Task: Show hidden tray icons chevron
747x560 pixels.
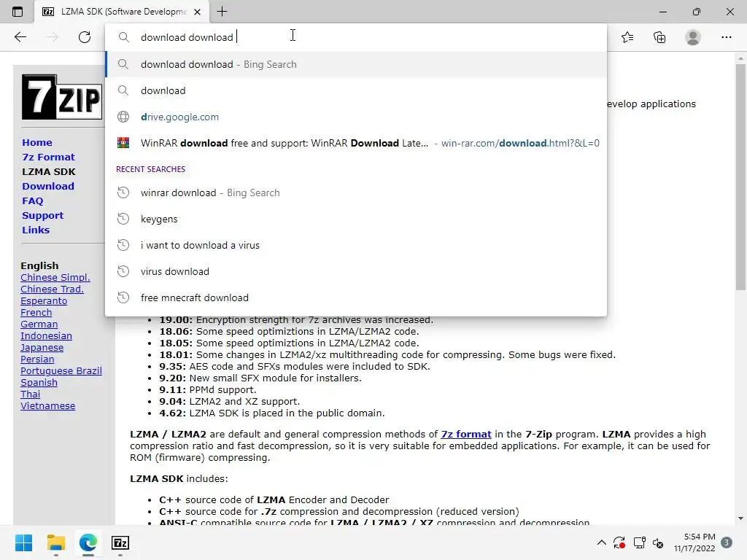Action: [x=602, y=542]
